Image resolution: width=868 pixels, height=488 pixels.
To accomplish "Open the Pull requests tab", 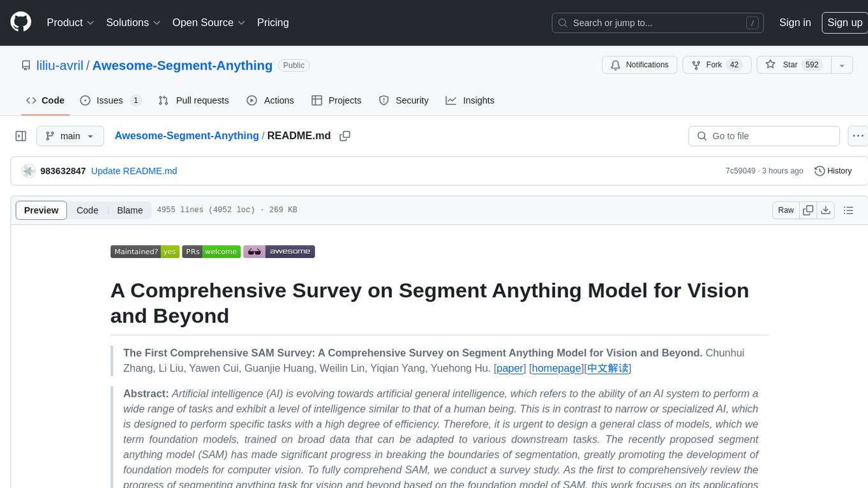I will 193,100.
